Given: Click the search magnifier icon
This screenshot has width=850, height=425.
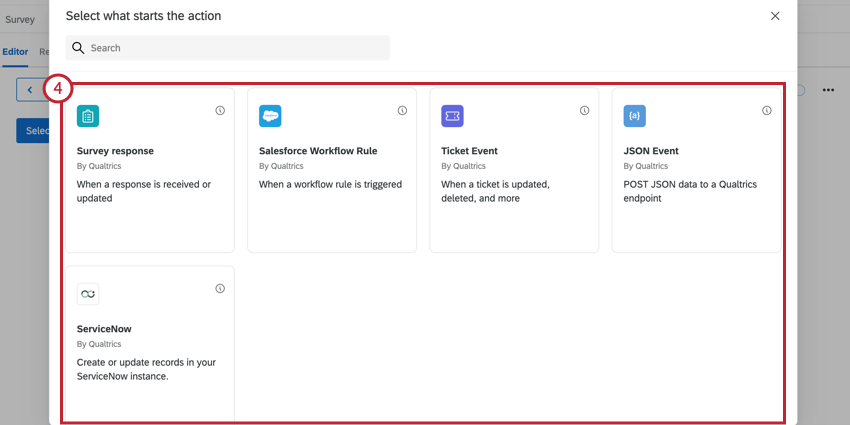Looking at the screenshot, I should (78, 48).
